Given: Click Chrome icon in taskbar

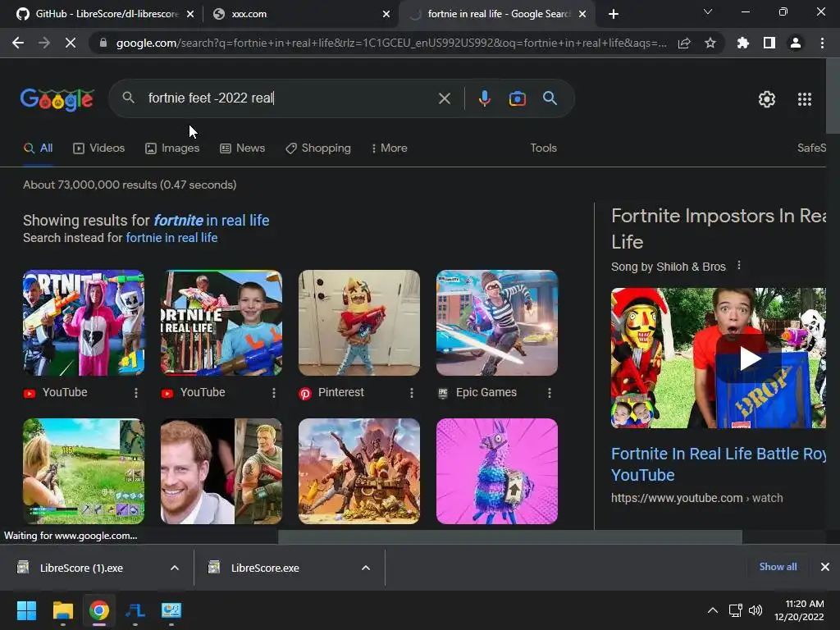Looking at the screenshot, I should click(x=99, y=610).
